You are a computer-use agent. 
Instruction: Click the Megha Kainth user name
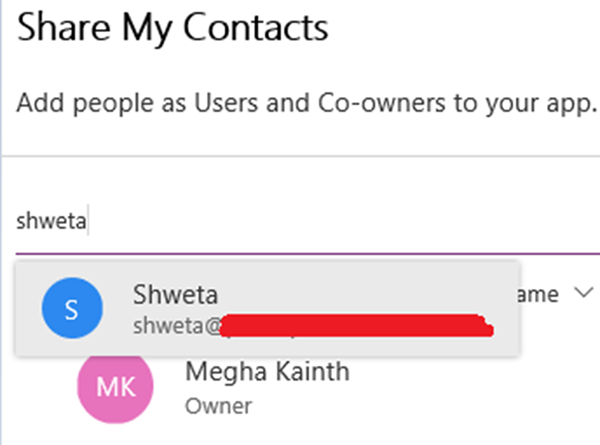tap(267, 373)
